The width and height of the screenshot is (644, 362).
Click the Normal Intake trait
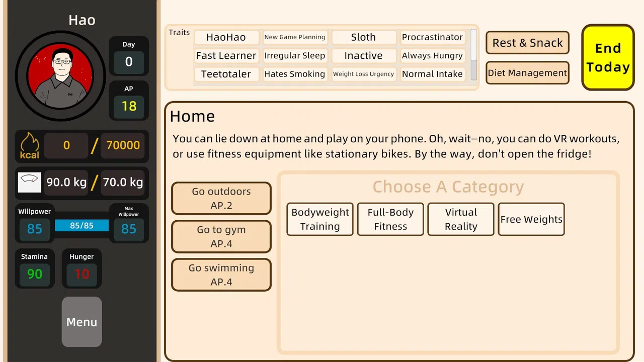(432, 74)
